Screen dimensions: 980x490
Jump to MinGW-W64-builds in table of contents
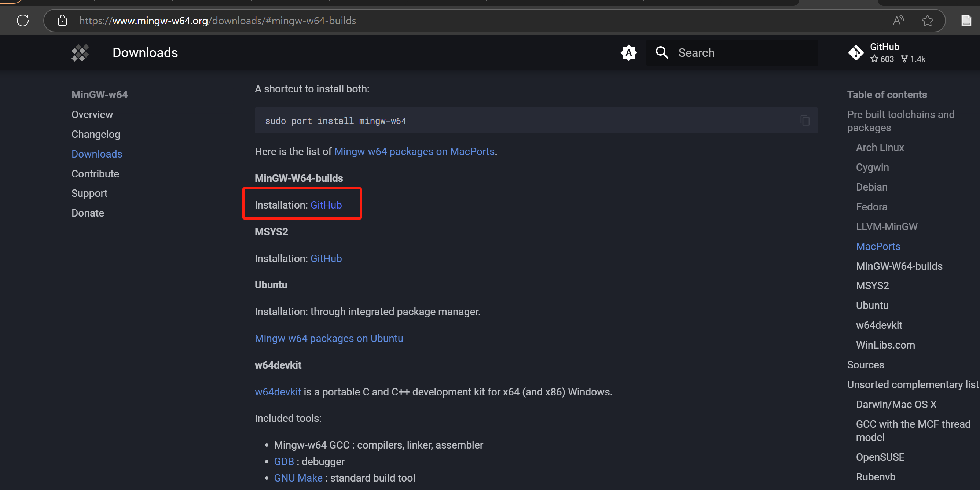[x=899, y=266]
